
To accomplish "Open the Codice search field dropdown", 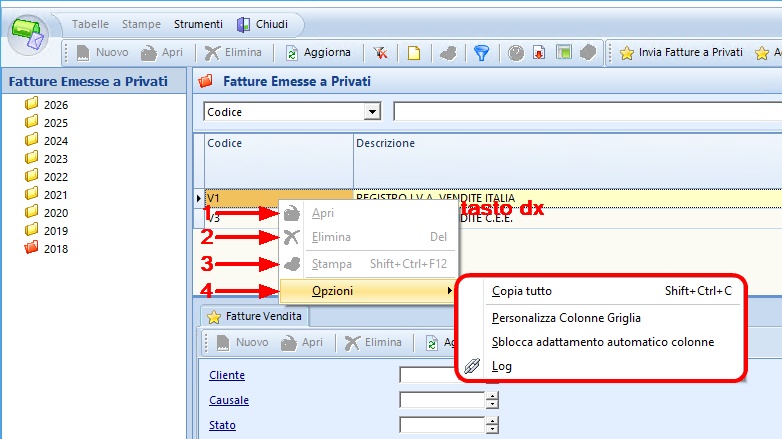I will coord(373,112).
